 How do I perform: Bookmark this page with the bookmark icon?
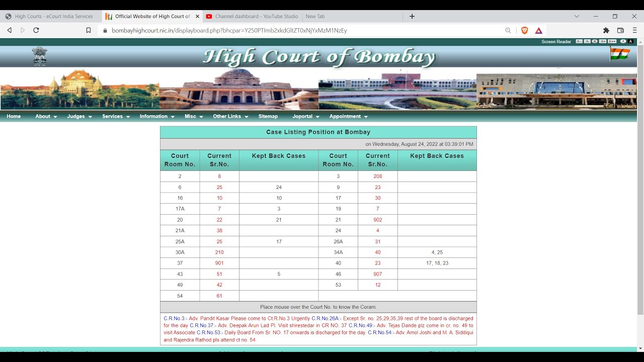(89, 30)
